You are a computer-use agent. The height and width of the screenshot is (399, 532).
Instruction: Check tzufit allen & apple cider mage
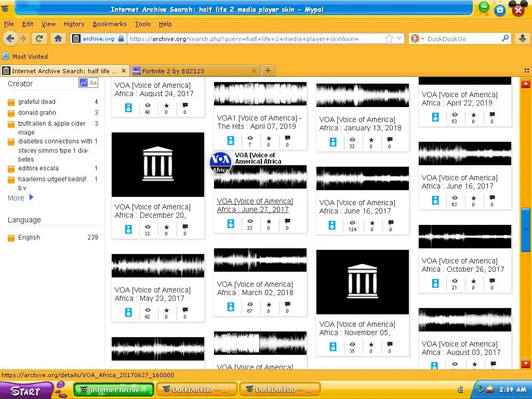[11, 124]
